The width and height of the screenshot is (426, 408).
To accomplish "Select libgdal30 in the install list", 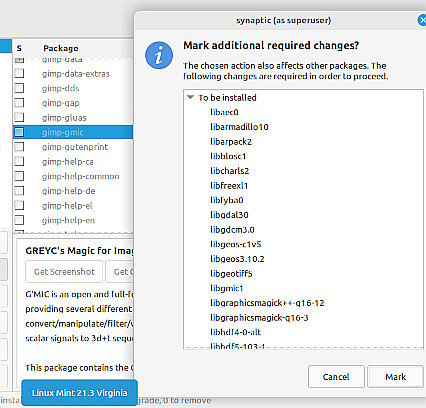I will (x=229, y=215).
